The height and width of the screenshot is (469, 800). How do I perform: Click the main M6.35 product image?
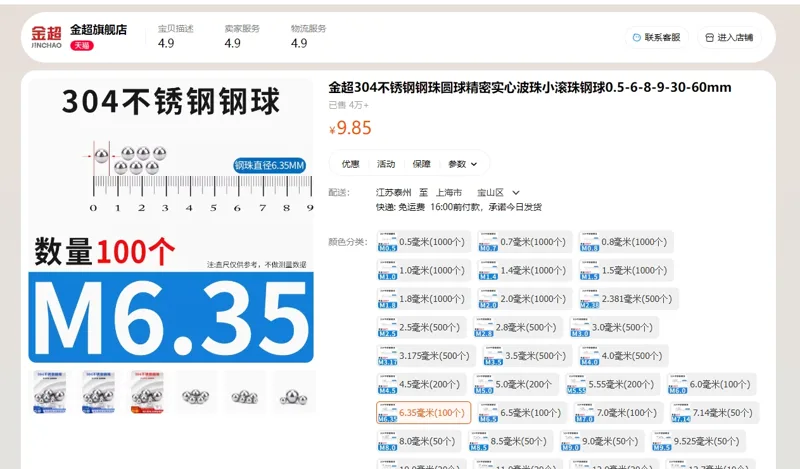click(171, 220)
